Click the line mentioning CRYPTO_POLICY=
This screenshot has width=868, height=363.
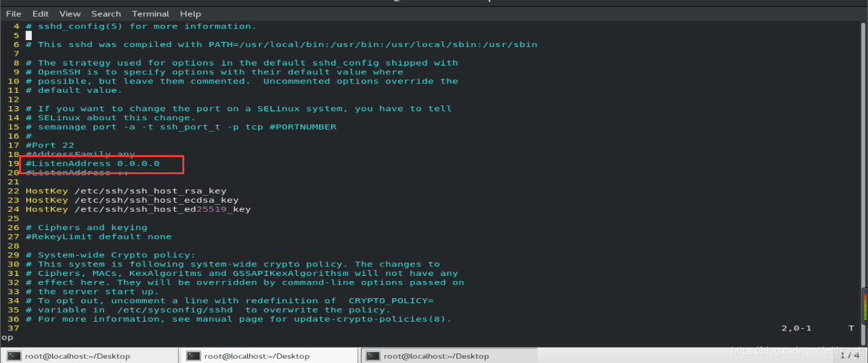coord(229,301)
